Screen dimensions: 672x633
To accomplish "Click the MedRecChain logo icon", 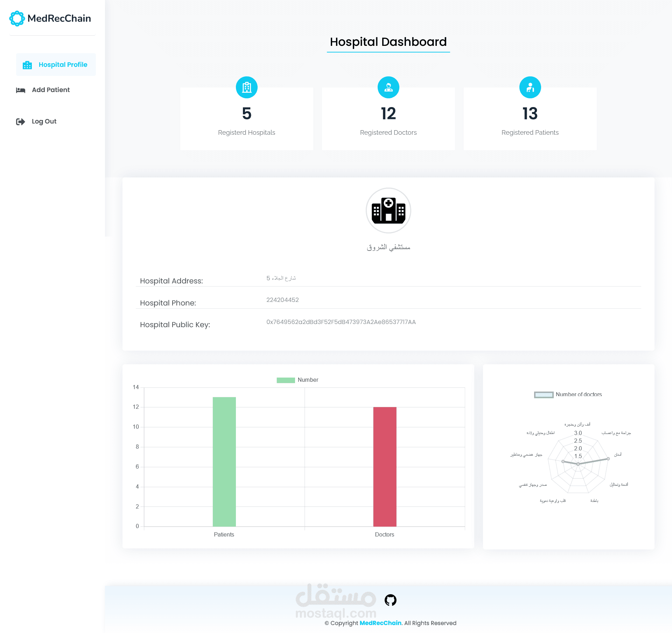I will pyautogui.click(x=17, y=19).
